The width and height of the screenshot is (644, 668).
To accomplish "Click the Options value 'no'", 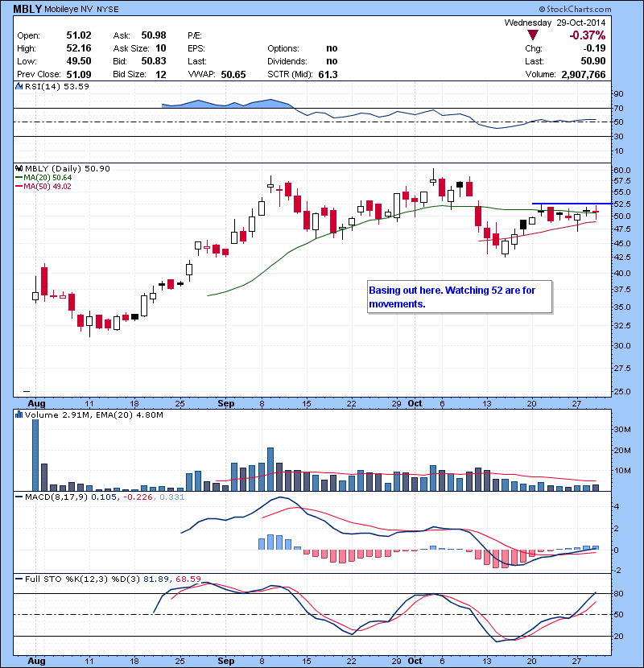I will coord(332,48).
